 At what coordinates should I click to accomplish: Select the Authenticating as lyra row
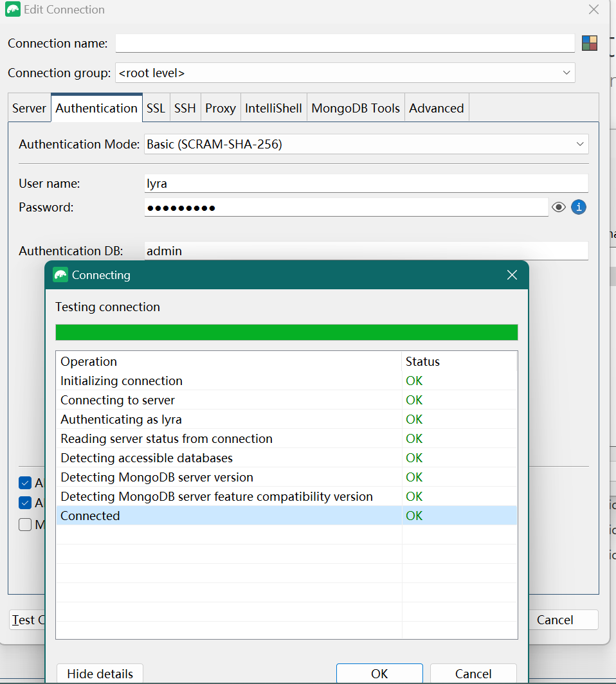[287, 419]
